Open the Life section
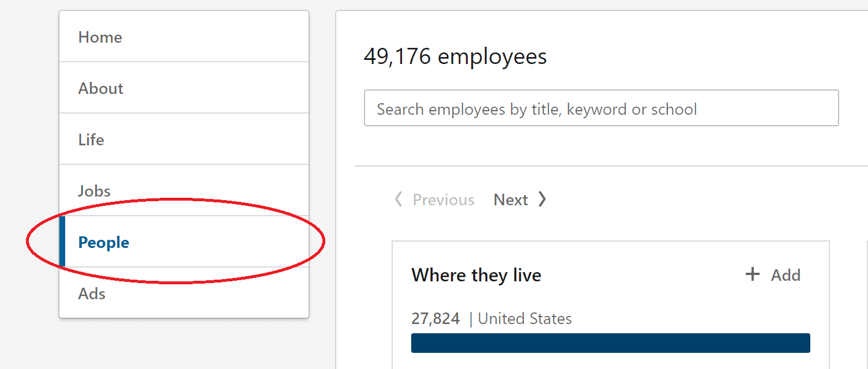Image resolution: width=868 pixels, height=369 pixels. pyautogui.click(x=91, y=139)
